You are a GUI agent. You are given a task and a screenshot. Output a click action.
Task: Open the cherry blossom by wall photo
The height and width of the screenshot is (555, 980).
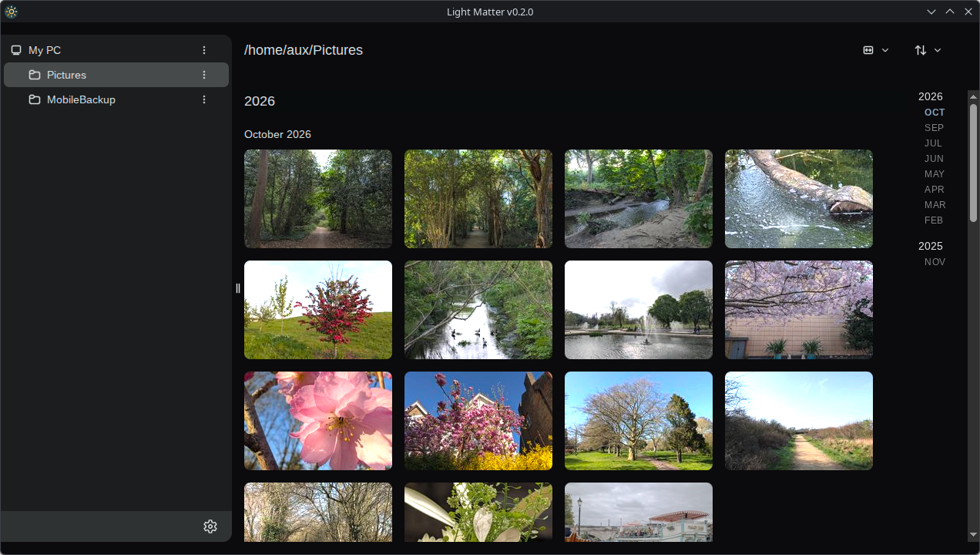coord(799,310)
